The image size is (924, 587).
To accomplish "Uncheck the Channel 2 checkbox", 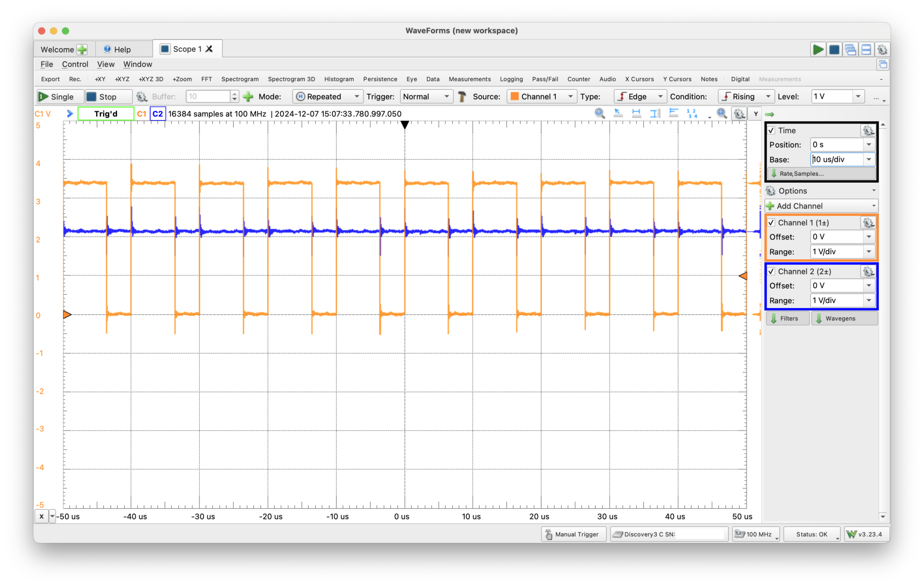I will tap(772, 271).
